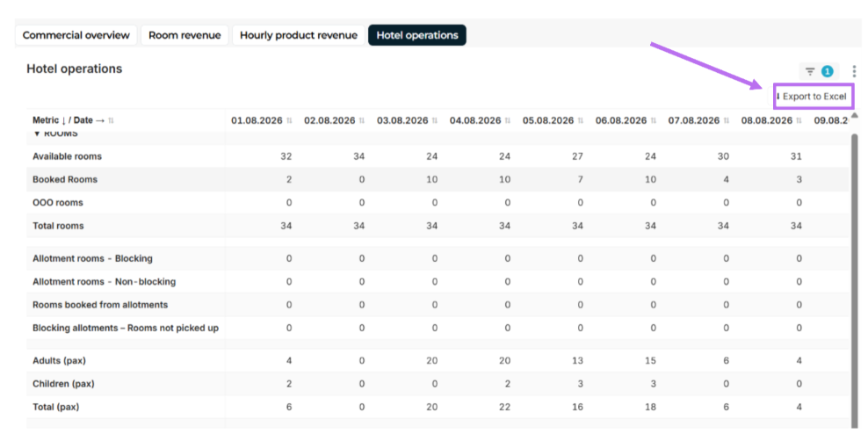Select the Available rooms row label

pos(67,156)
